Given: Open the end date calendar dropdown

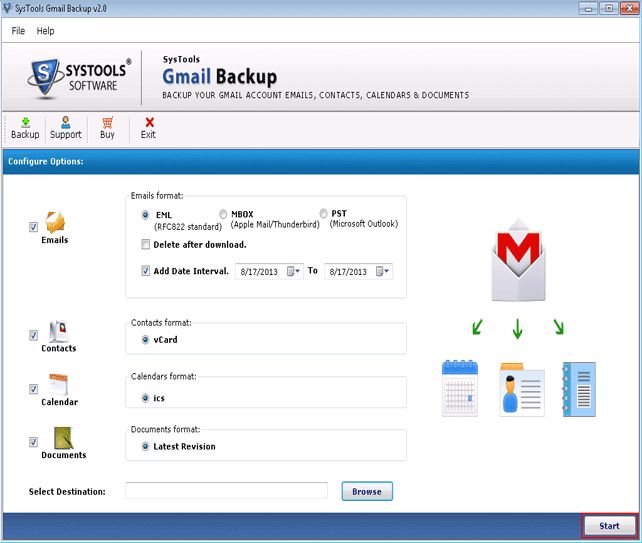Looking at the screenshot, I should 382,271.
